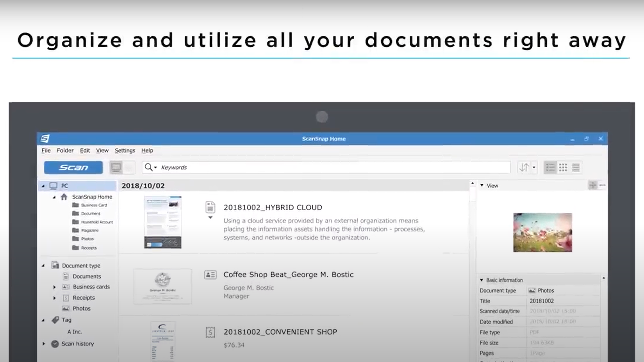Open the View menu
Viewport: 644px width, 362px height.
102,150
